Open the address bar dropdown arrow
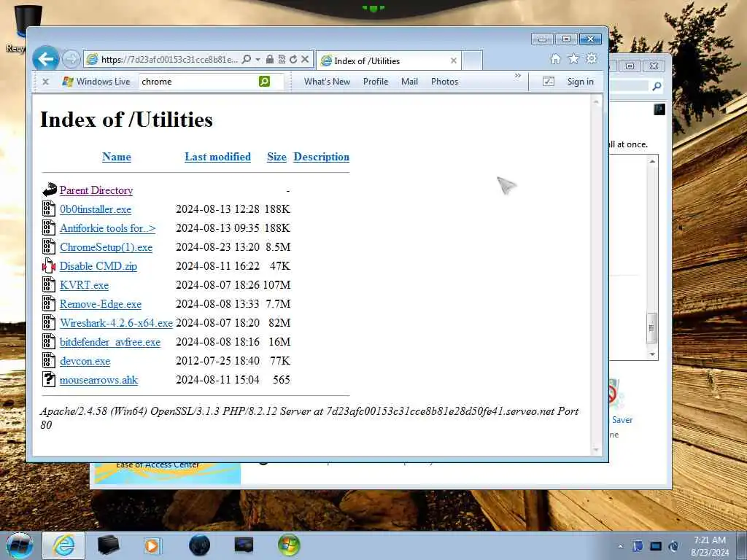Image resolution: width=747 pixels, height=560 pixels. (x=258, y=60)
